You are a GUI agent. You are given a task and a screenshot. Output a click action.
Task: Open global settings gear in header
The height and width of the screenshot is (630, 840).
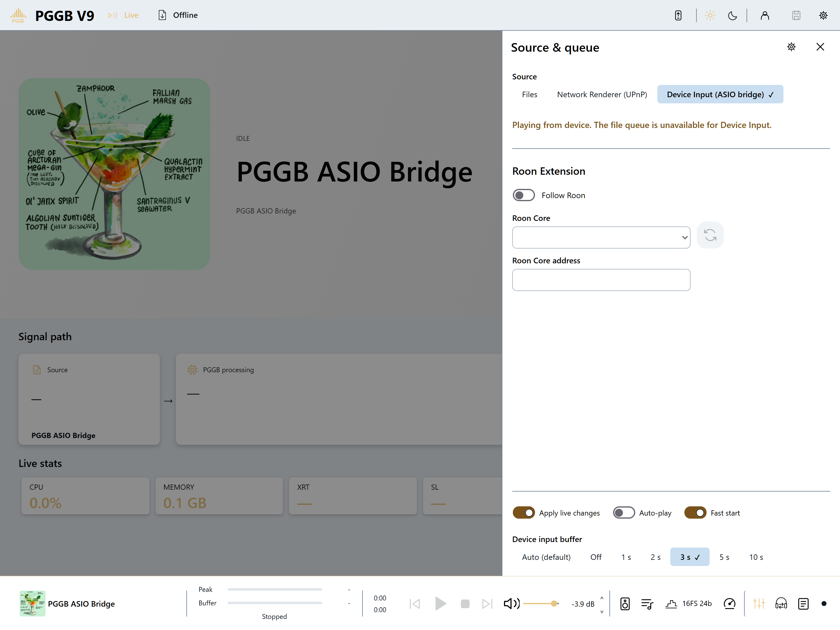click(x=823, y=16)
